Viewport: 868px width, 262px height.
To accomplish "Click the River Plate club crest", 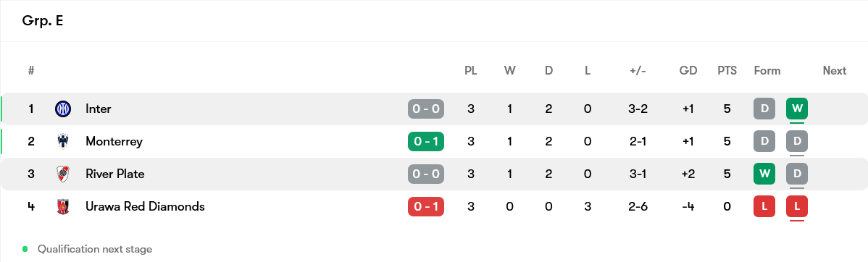I will 63,174.
